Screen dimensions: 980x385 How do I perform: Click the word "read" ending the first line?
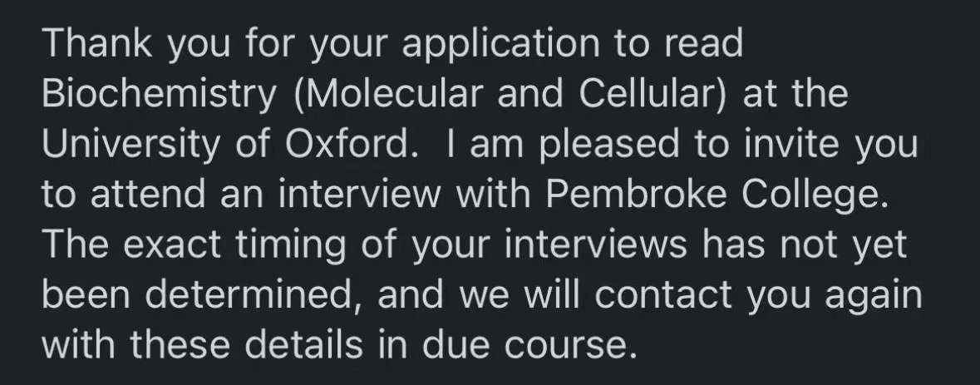coord(703,43)
